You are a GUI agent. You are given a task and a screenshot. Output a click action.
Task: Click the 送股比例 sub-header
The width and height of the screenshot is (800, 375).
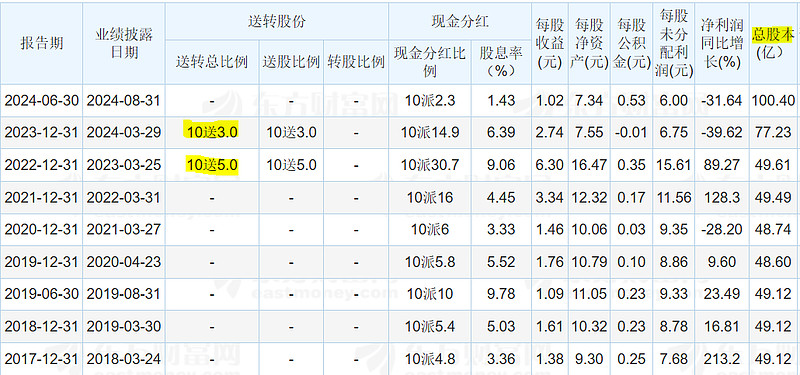coord(291,62)
